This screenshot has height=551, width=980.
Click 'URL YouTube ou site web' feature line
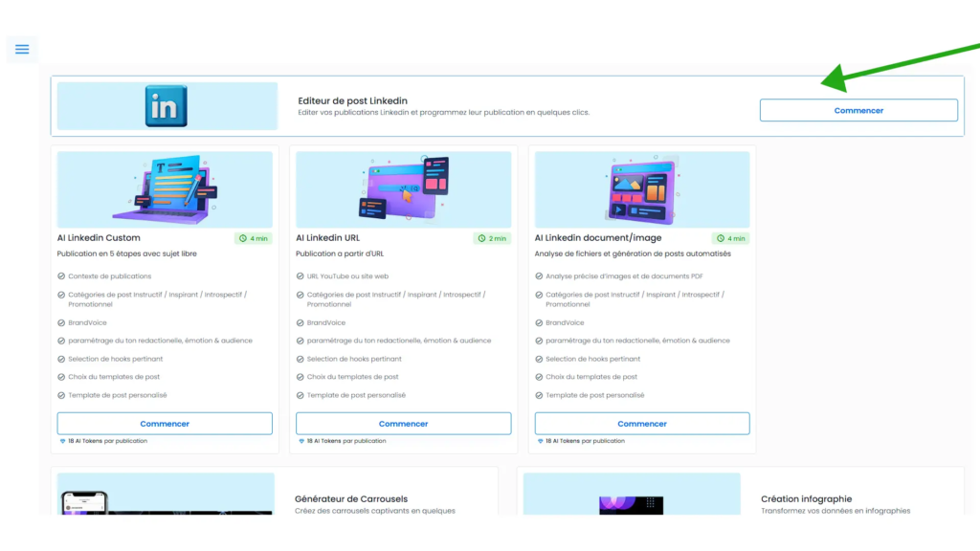coord(347,276)
